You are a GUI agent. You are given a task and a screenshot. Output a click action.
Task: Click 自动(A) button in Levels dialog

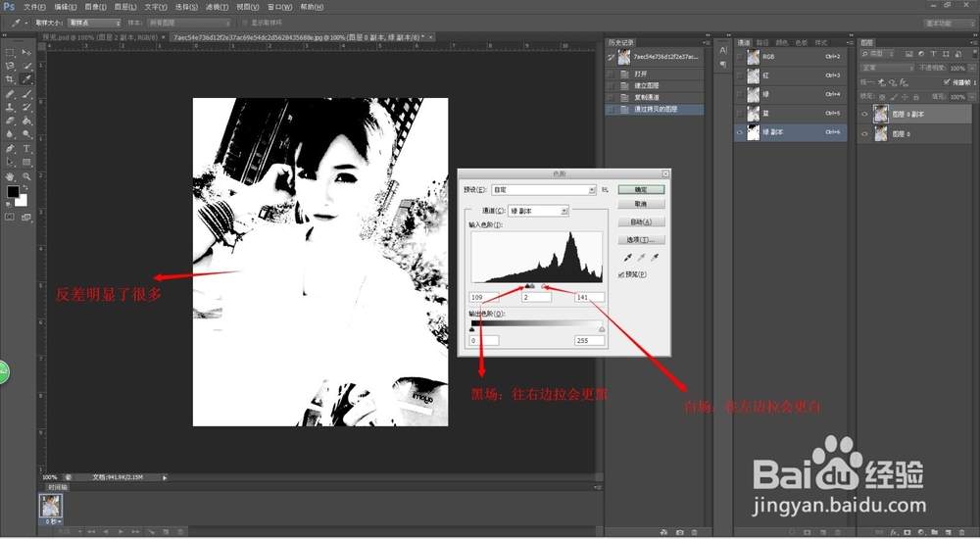tap(641, 222)
